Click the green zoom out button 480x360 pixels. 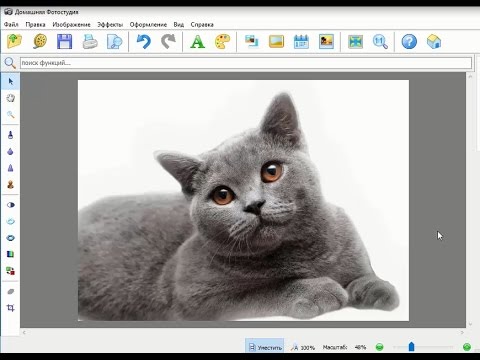(379, 347)
